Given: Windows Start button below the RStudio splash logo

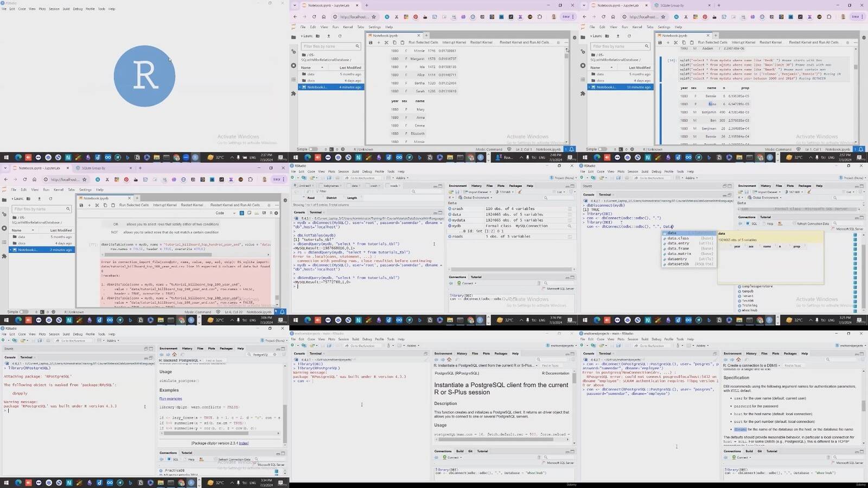Looking at the screenshot, I should pyautogui.click(x=7, y=157).
